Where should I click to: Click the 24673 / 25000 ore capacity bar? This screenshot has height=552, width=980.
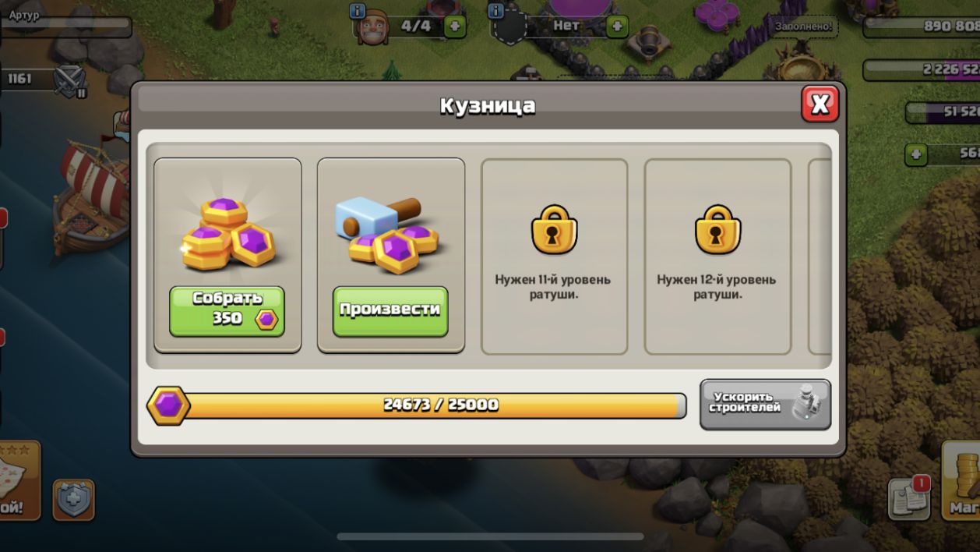click(x=436, y=405)
